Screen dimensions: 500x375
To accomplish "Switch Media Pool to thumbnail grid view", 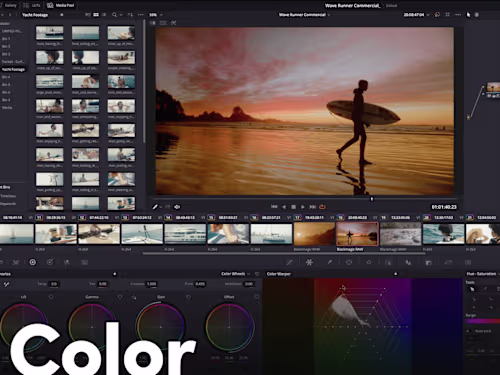I will coord(96,15).
